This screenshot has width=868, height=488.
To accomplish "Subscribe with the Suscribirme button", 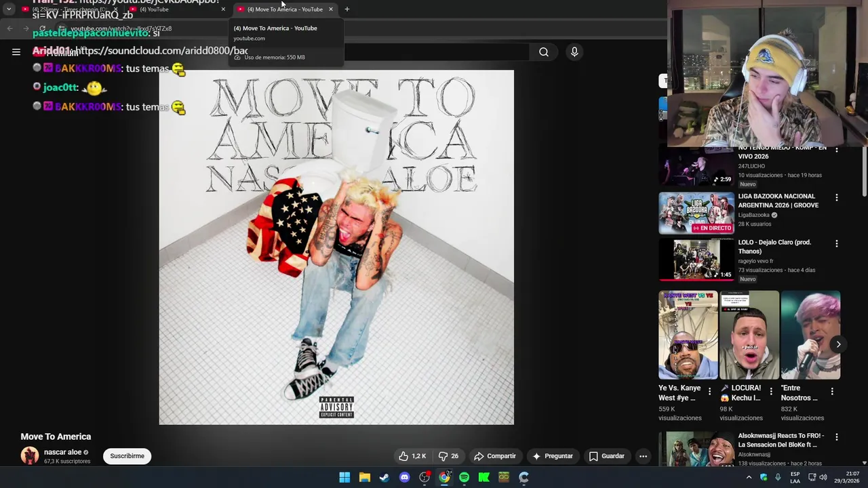I will pos(127,456).
